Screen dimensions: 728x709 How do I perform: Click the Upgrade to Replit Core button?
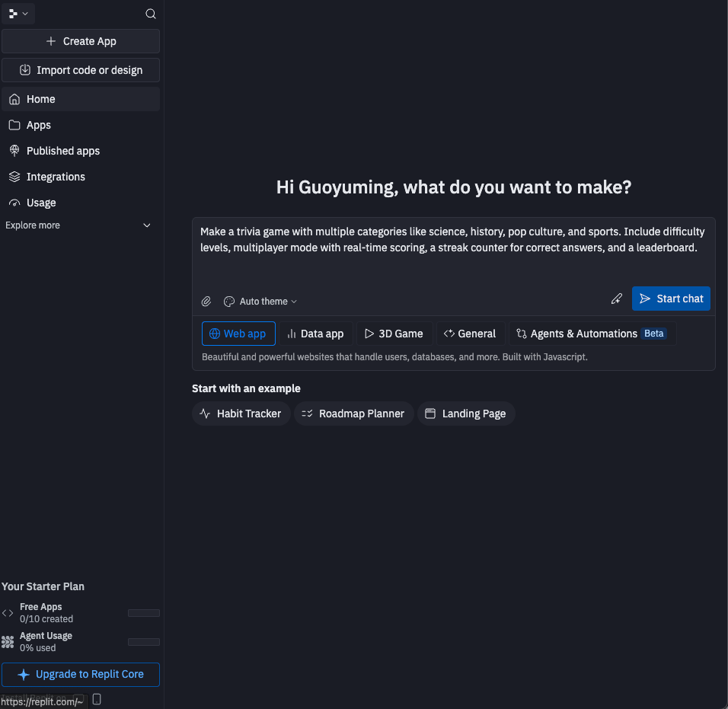click(81, 675)
